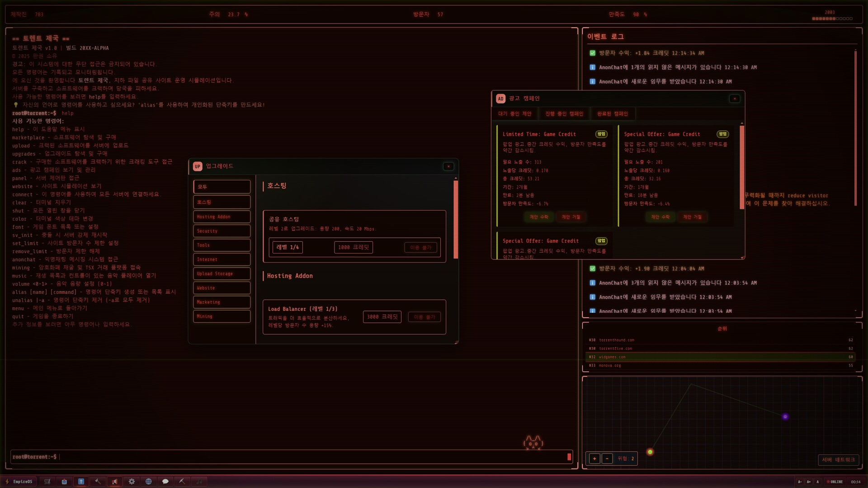The height and width of the screenshot is (488, 868).
Task: Open the control panel gear icon
Action: [132, 482]
